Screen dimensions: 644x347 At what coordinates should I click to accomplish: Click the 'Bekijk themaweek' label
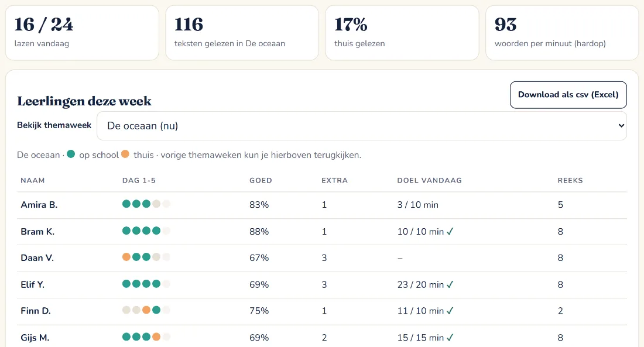(x=54, y=125)
